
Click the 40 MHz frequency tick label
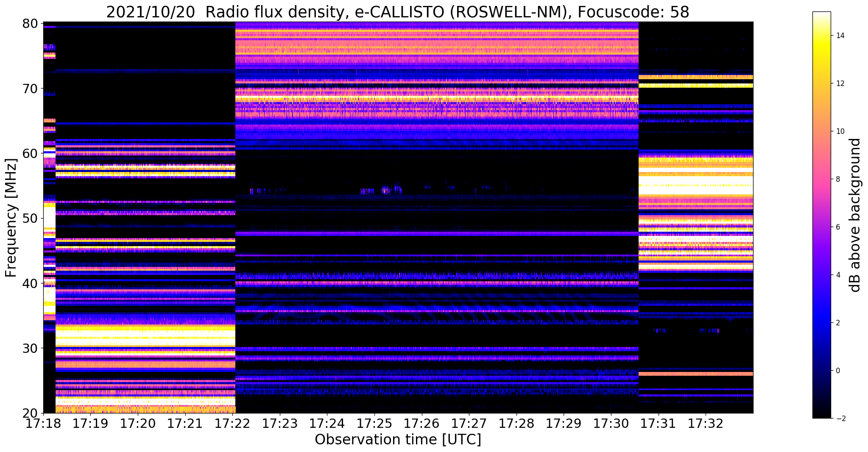click(30, 283)
